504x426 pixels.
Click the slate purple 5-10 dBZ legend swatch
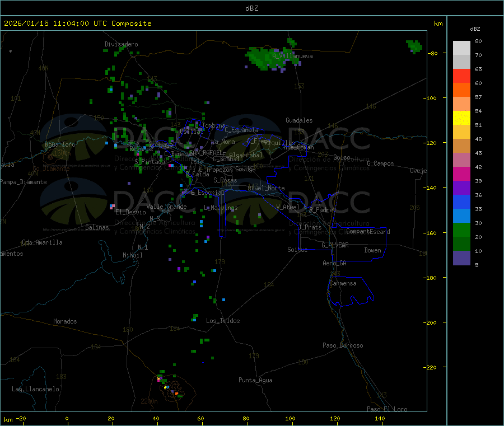click(x=461, y=258)
